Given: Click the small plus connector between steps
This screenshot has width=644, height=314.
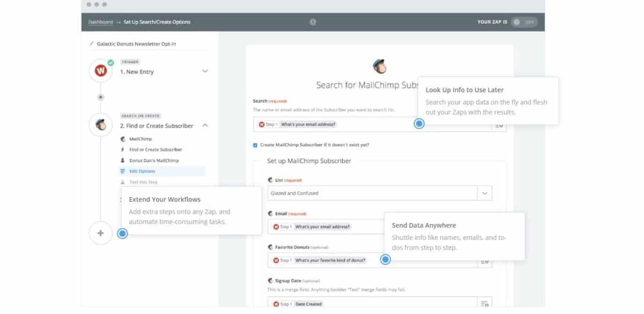Looking at the screenshot, I should pyautogui.click(x=100, y=97).
